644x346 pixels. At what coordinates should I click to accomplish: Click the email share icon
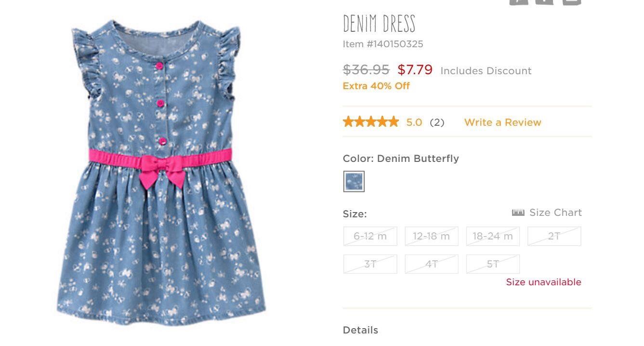tap(571, 1)
